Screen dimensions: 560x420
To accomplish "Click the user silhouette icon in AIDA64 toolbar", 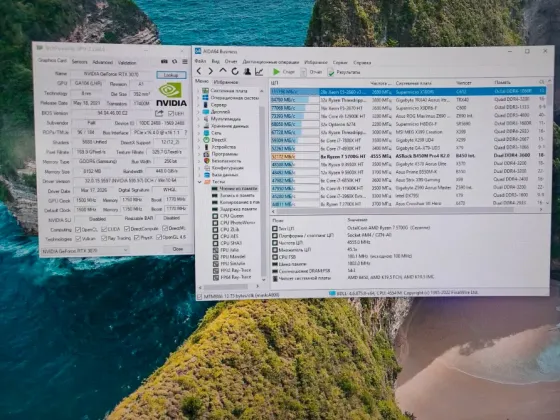I will [x=247, y=71].
